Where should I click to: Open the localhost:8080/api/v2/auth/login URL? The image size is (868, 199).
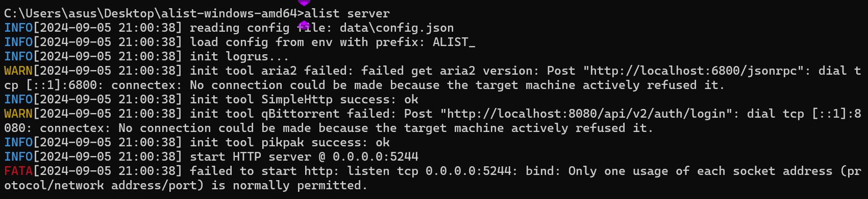pyautogui.click(x=586, y=114)
